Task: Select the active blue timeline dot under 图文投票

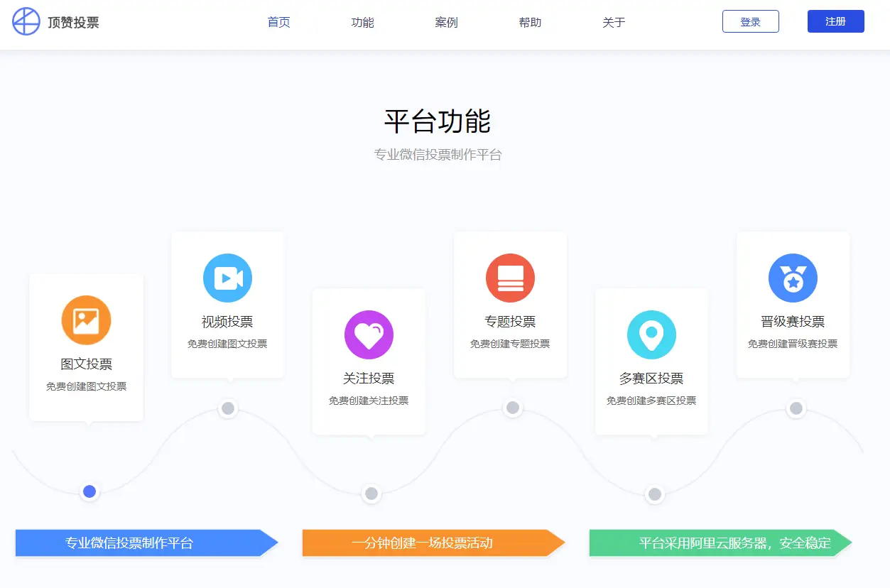Action: 89,491
